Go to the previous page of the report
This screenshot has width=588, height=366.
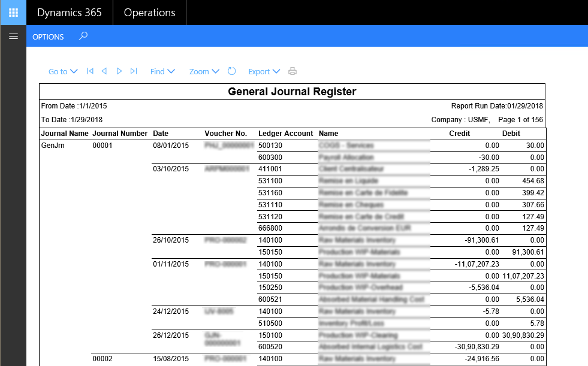(104, 71)
